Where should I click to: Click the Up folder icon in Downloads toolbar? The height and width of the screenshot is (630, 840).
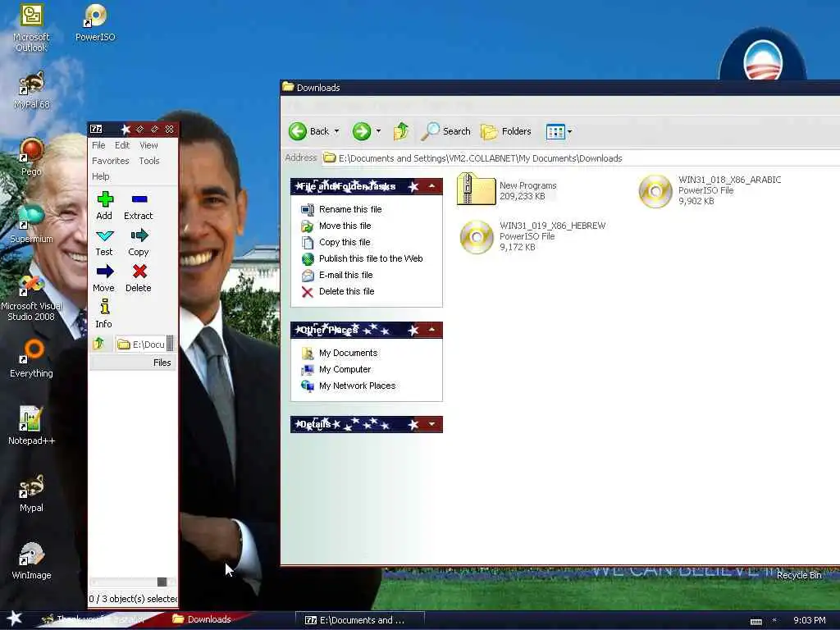click(x=400, y=131)
